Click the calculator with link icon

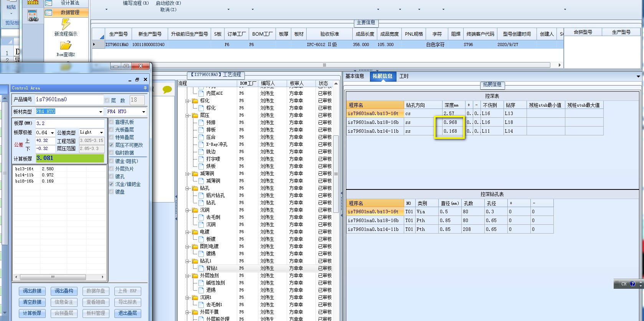click(x=33, y=16)
